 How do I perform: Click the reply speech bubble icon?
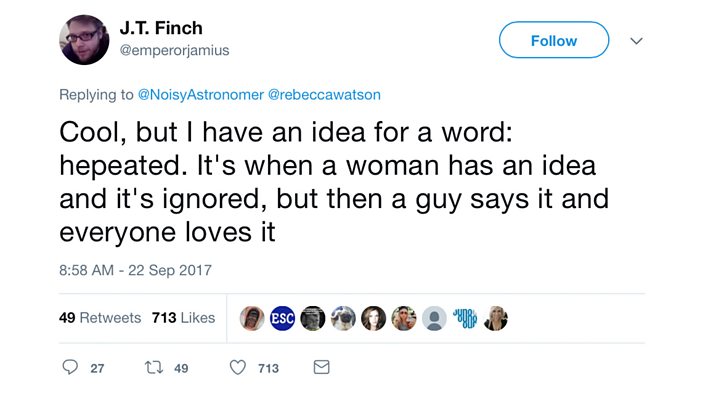(x=70, y=367)
